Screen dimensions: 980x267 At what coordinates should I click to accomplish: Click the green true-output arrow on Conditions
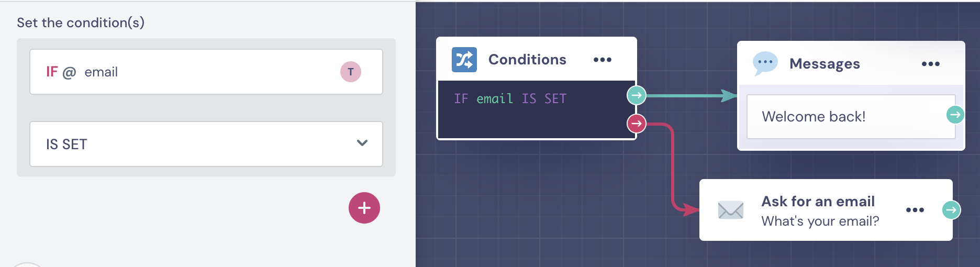click(636, 95)
